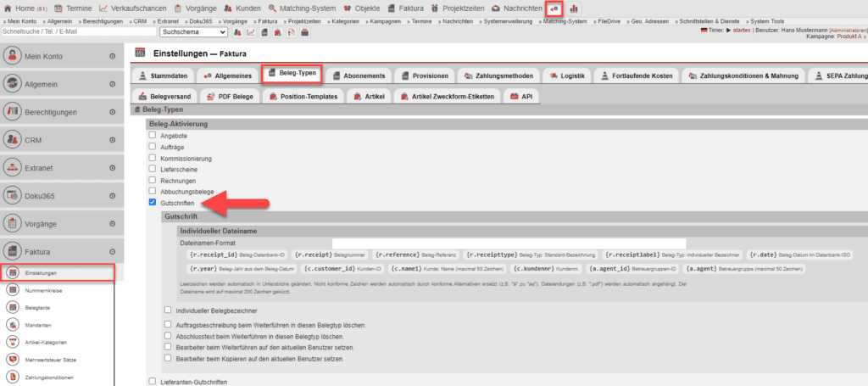Expand the Extranet sidebar section arrow
The height and width of the screenshot is (386, 868).
point(113,168)
